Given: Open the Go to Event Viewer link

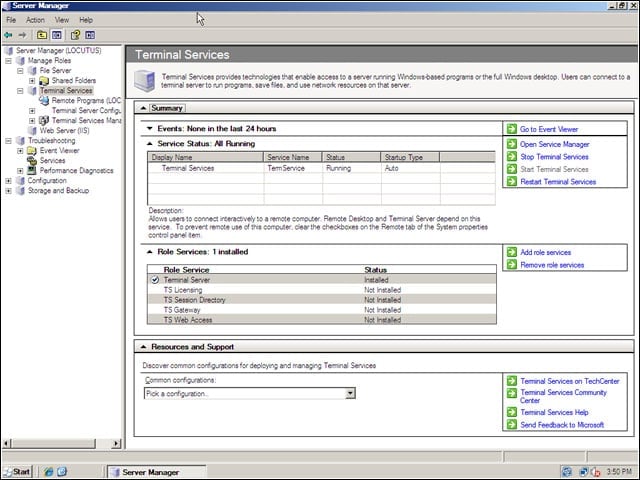Looking at the screenshot, I should tap(549, 129).
